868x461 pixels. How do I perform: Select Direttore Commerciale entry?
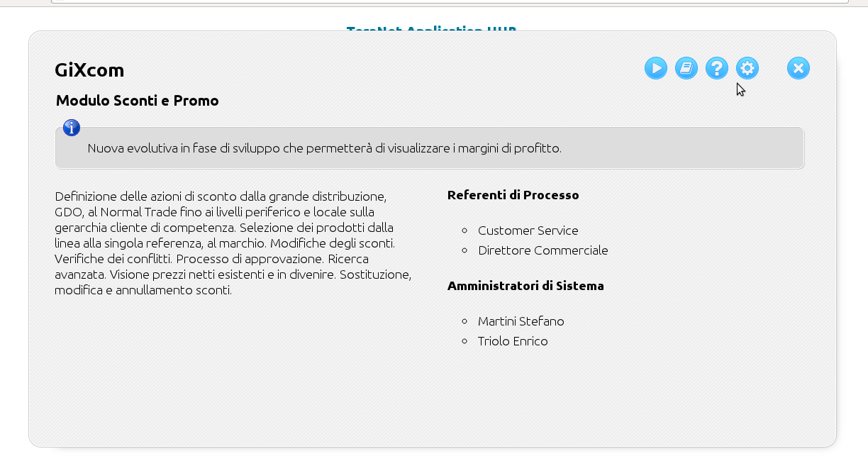542,250
